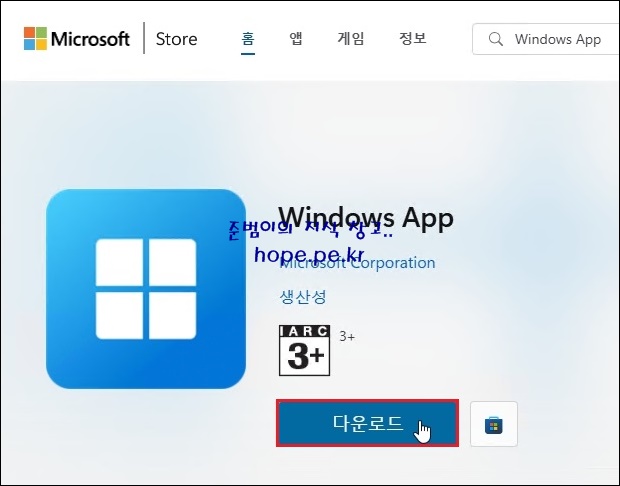Viewport: 620px width, 486px height.
Task: Open the 생산성 category link
Action: point(303,297)
